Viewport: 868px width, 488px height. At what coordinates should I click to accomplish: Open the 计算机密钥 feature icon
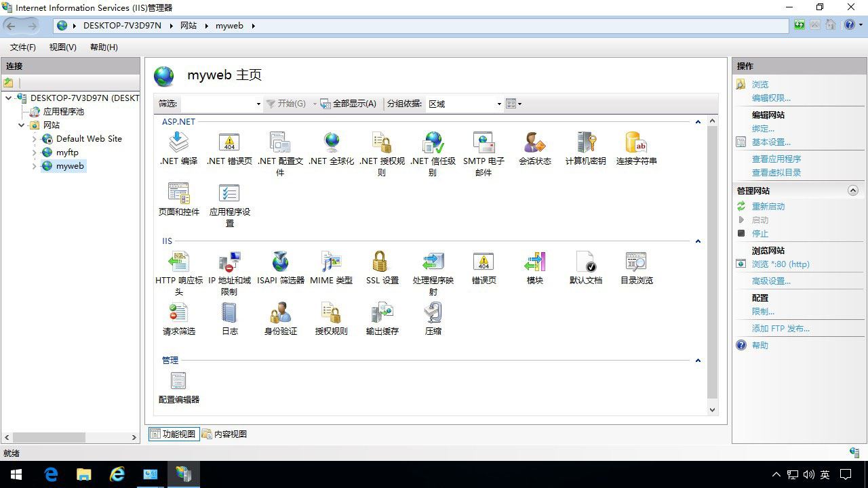585,142
